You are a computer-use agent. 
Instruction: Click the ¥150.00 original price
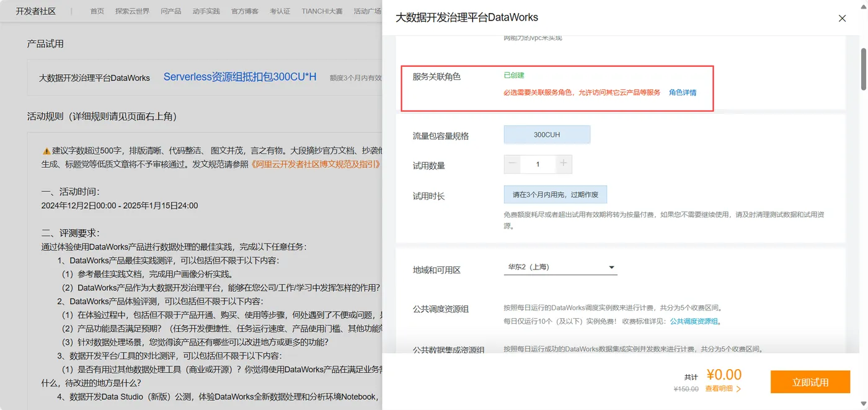(x=686, y=389)
